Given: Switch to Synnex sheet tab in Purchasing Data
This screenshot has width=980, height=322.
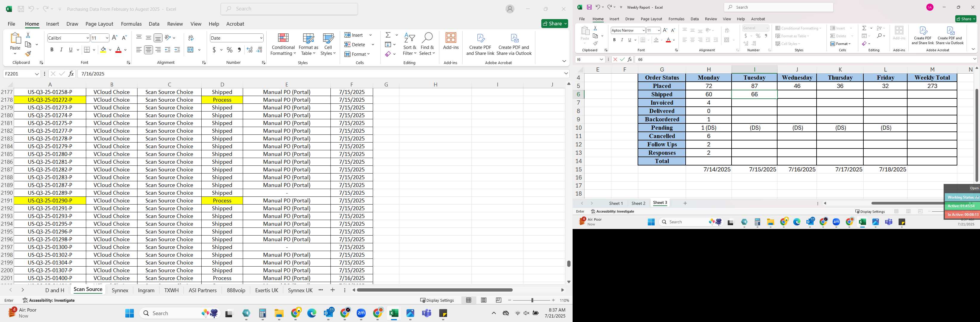Looking at the screenshot, I should coord(120,290).
